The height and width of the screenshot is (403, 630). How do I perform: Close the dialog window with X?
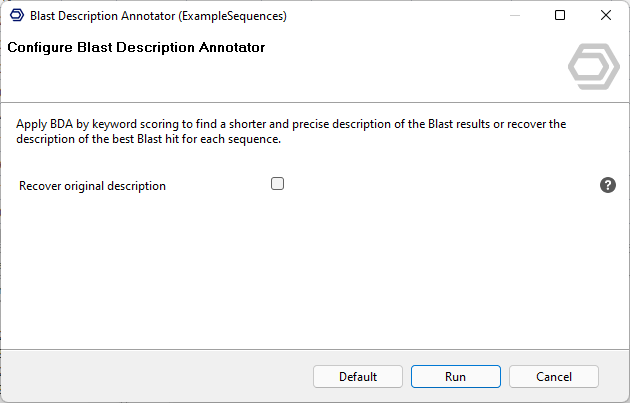point(606,16)
